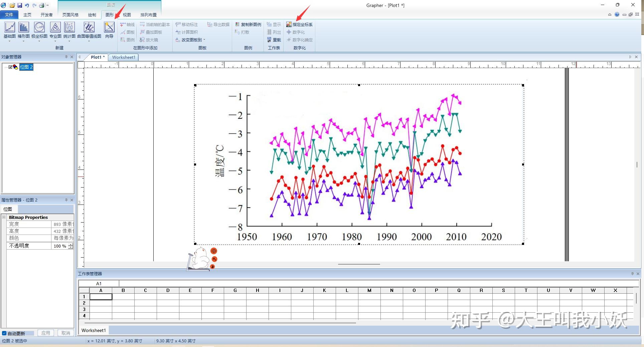The width and height of the screenshot is (644, 347).
Task: Switch to the Worksheet1 tab
Action: click(x=123, y=57)
